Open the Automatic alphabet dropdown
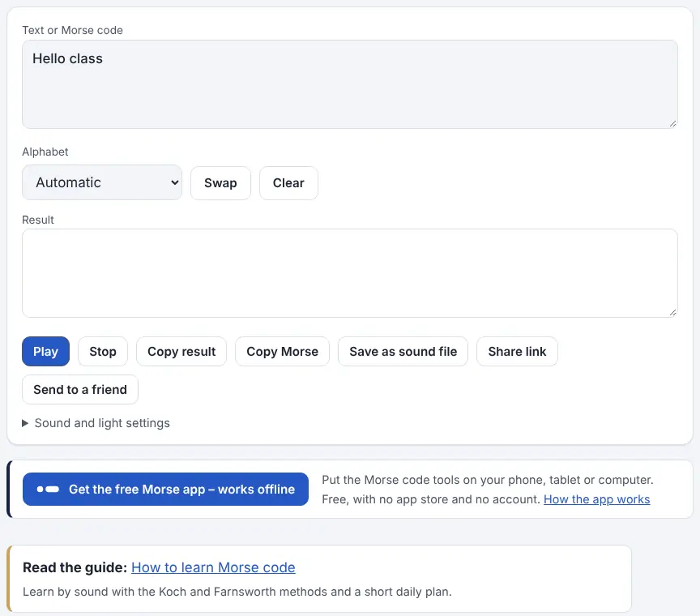The image size is (700, 616). click(x=102, y=182)
